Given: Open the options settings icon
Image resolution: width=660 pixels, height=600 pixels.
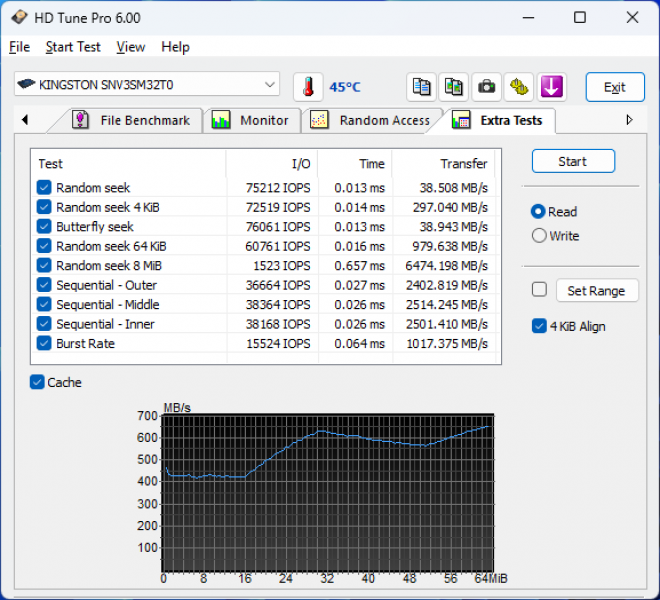Looking at the screenshot, I should (x=518, y=87).
